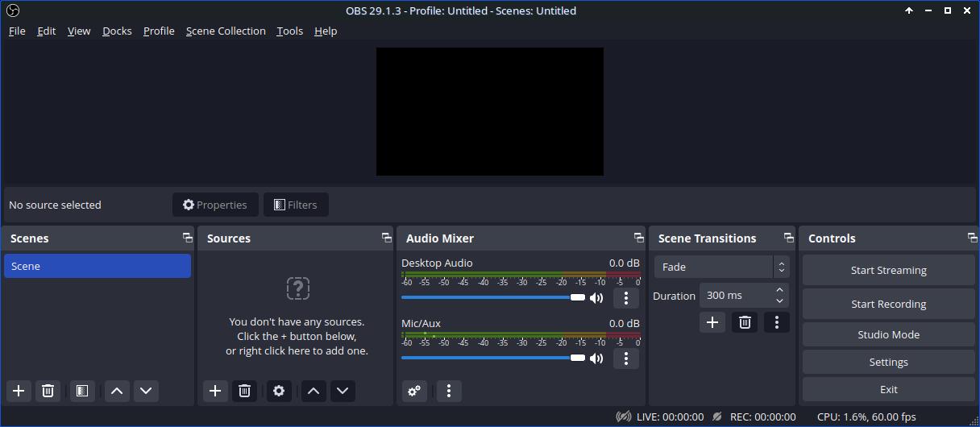Open Desktop Audio three-dot options
This screenshot has width=980, height=427.
pos(626,298)
